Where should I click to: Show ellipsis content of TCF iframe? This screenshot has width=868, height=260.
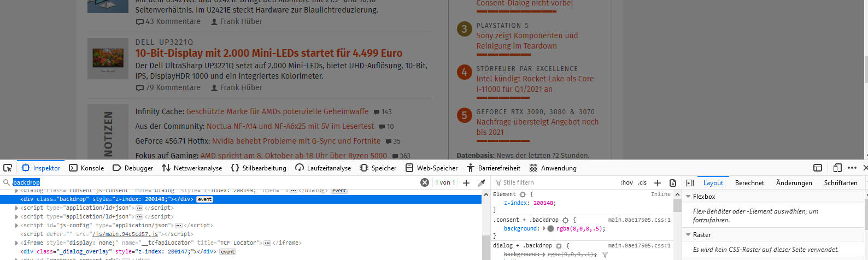(267, 243)
